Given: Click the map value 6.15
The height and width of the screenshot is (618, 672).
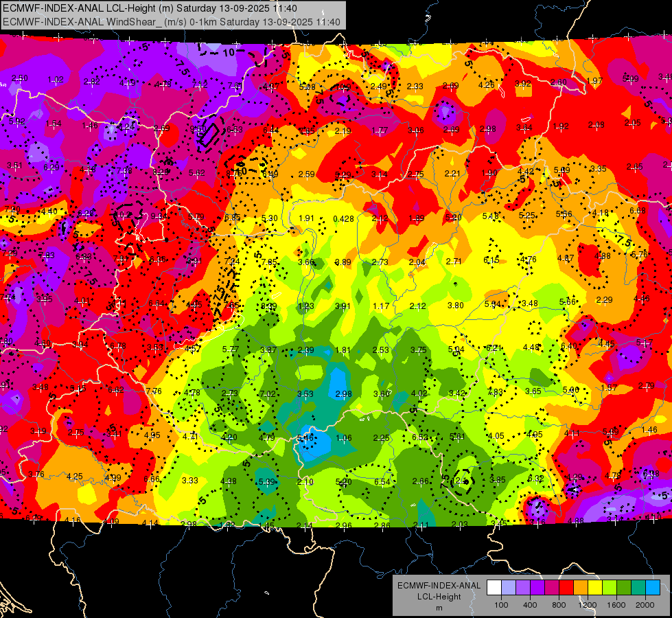Looking at the screenshot, I should [x=491, y=260].
